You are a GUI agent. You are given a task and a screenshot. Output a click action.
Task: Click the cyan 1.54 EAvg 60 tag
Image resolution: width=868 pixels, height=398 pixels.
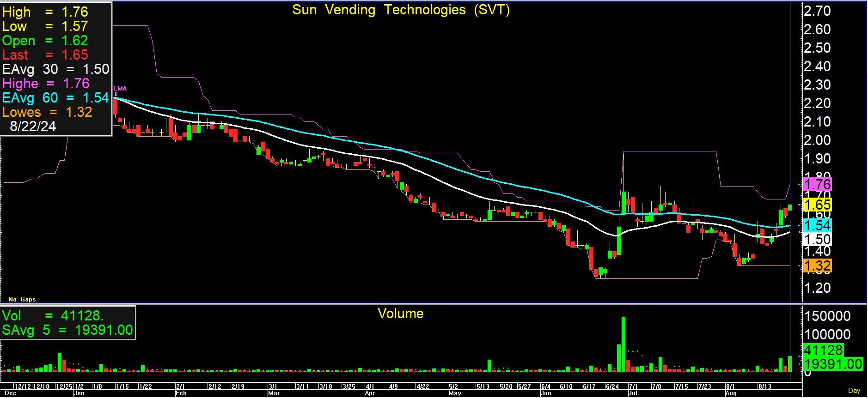pos(817,225)
